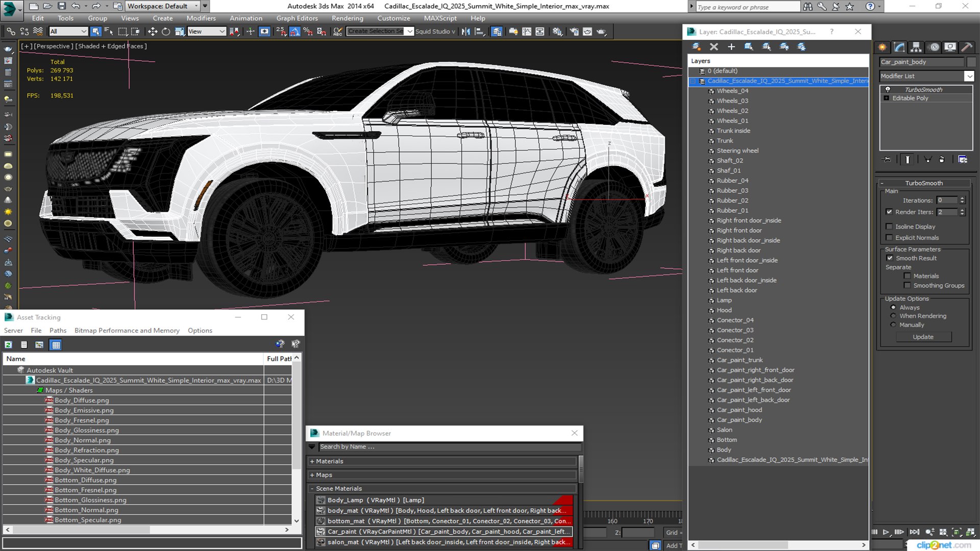Image resolution: width=980 pixels, height=551 pixels.
Task: Open Bitmap Performance and Memory menu
Action: (127, 331)
